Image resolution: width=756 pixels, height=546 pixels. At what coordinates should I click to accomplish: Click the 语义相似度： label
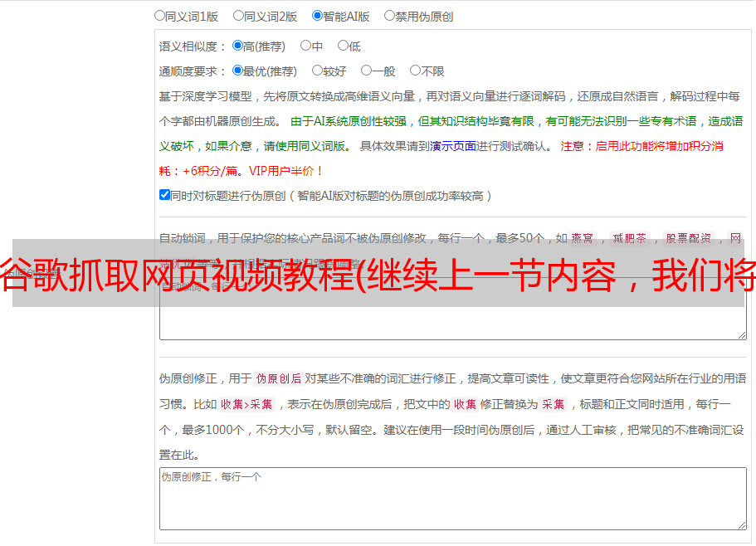(x=193, y=46)
